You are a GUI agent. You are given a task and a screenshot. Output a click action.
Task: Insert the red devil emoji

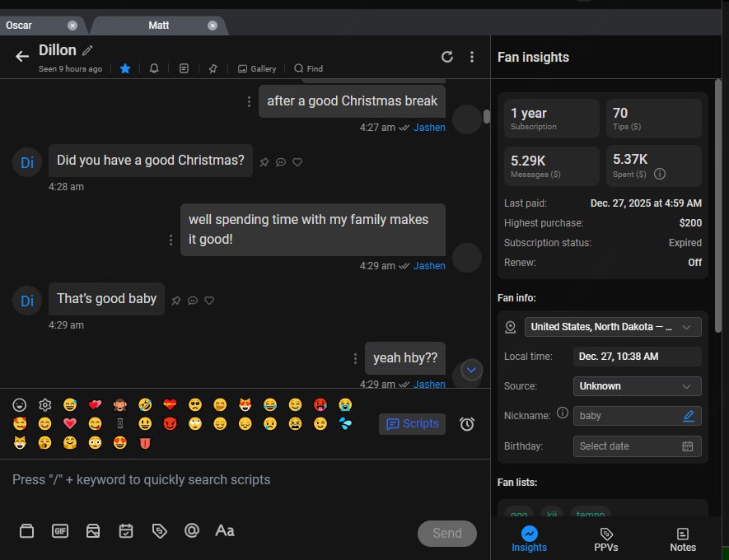tap(171, 424)
